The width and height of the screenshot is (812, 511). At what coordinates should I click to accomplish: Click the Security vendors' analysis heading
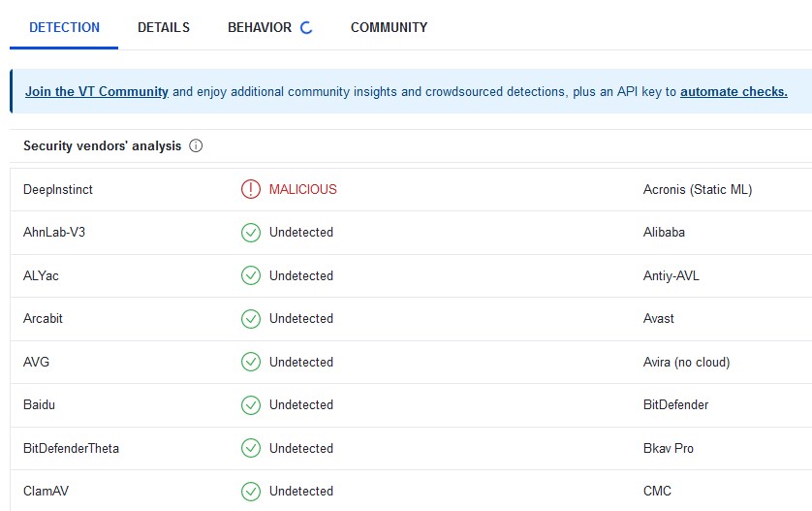tap(102, 146)
